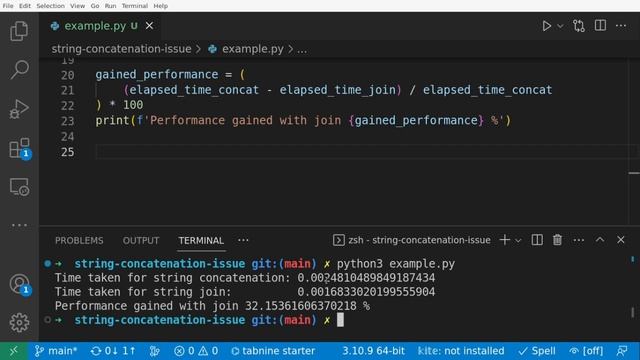The image size is (640, 360).
Task: Maximize the panel size chevron
Action: point(600,240)
